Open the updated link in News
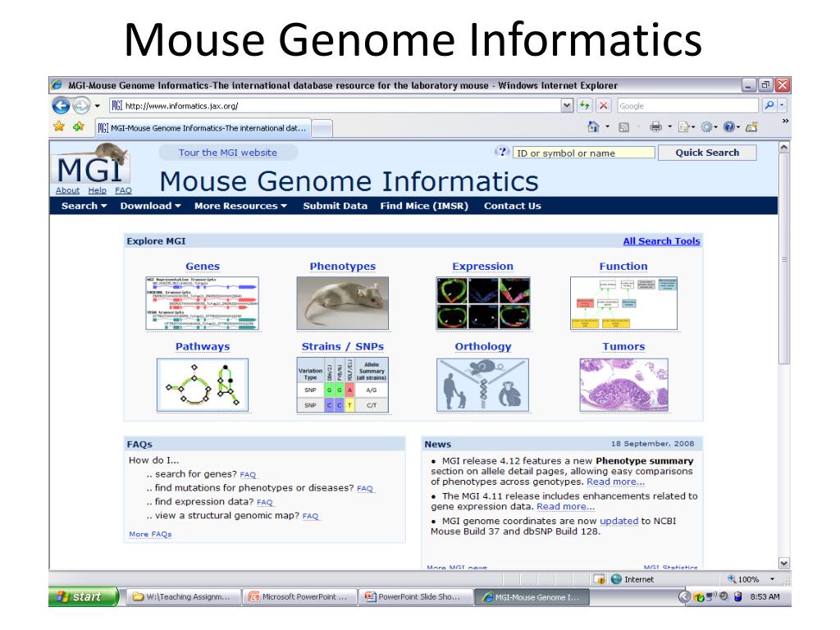Screen dimensions: 840x630 (x=619, y=521)
